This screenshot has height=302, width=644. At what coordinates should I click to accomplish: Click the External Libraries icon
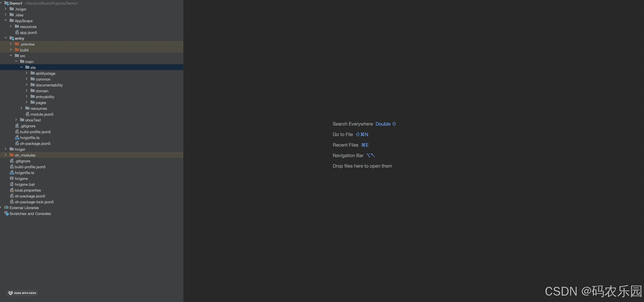[6, 207]
